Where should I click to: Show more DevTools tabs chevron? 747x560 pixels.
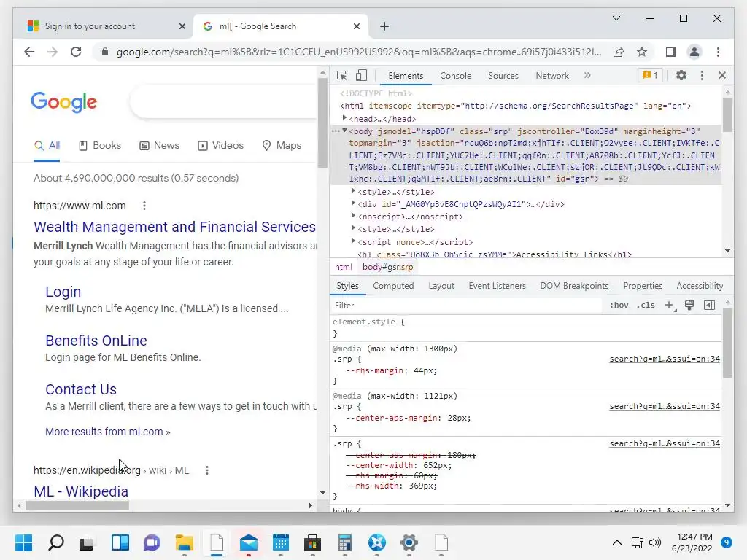coord(587,75)
